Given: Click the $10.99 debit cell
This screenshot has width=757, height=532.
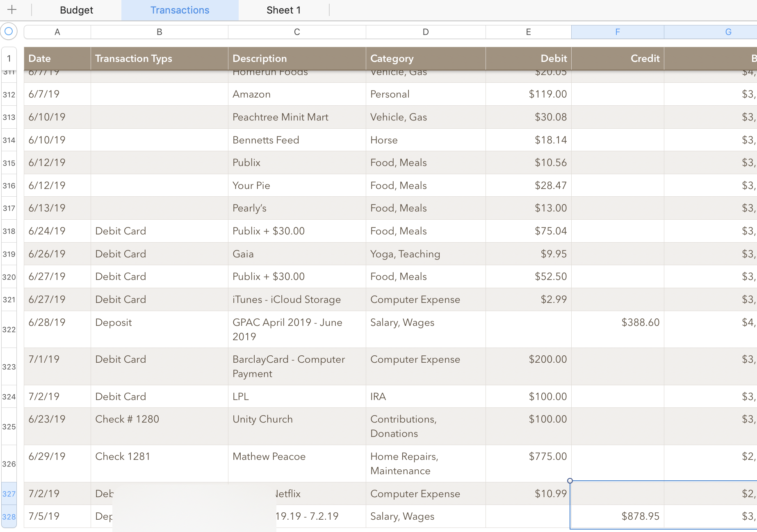Looking at the screenshot, I should point(529,494).
